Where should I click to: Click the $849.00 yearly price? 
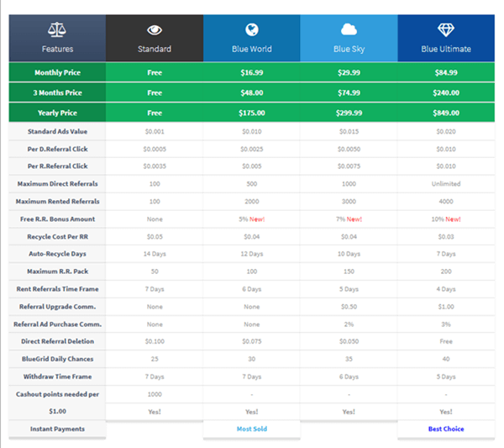pos(446,113)
